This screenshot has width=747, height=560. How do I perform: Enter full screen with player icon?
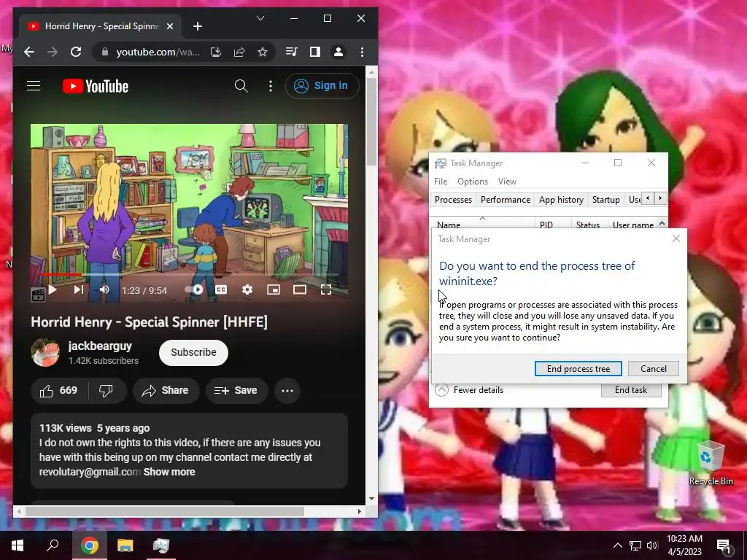point(326,289)
